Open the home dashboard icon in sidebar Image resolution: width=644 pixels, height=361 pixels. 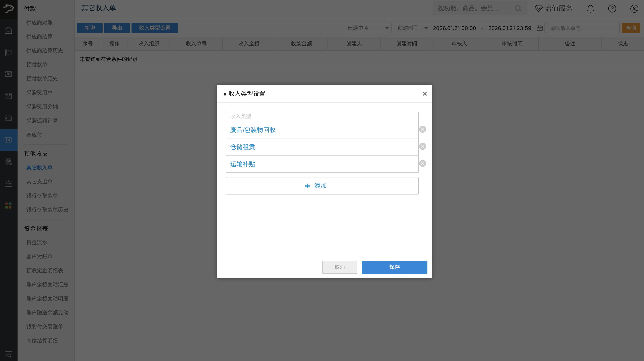(x=8, y=30)
